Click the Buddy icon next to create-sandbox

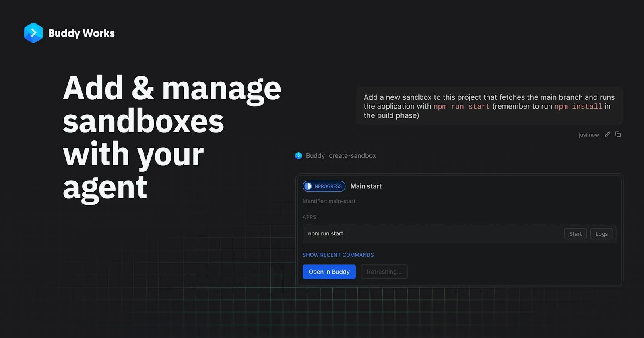click(x=299, y=156)
